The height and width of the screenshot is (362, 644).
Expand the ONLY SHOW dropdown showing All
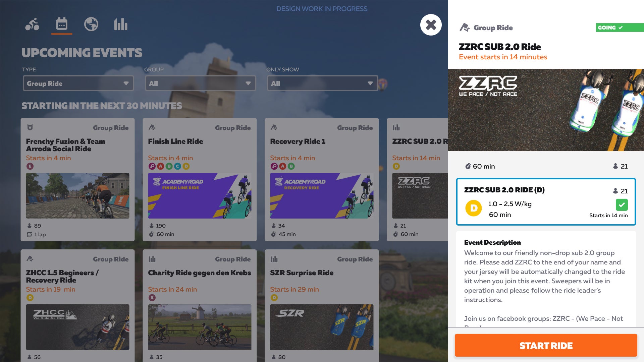coord(322,83)
